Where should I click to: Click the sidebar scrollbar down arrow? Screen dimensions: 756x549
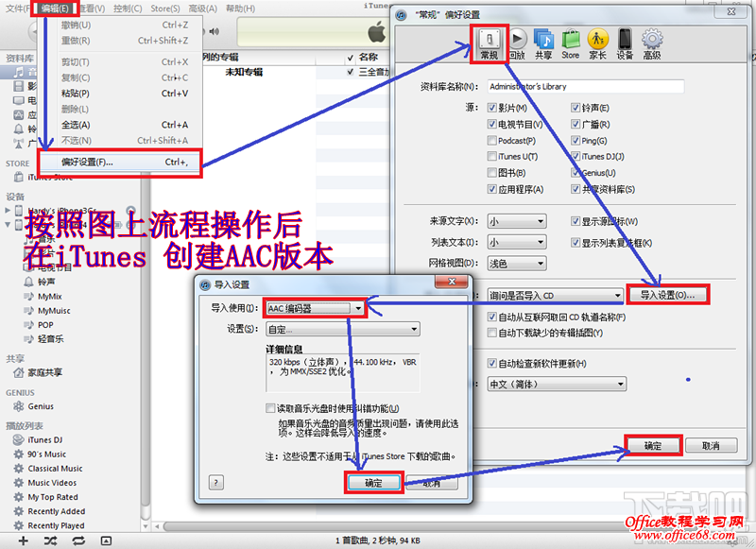click(146, 526)
